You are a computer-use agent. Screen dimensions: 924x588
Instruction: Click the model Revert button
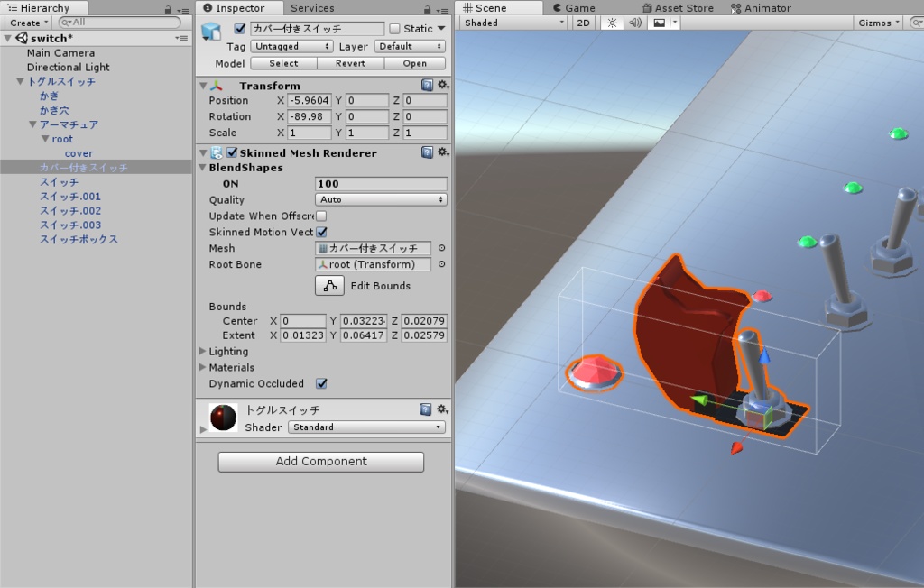[x=351, y=63]
